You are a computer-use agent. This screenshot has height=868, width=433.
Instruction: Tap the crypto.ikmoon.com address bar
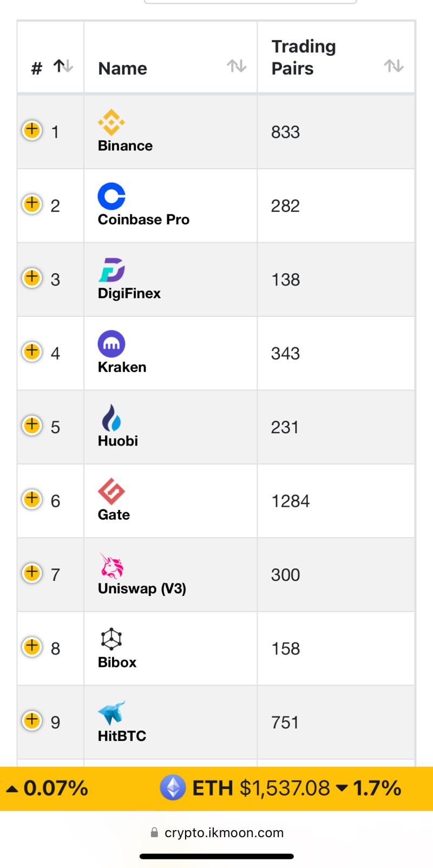click(217, 832)
